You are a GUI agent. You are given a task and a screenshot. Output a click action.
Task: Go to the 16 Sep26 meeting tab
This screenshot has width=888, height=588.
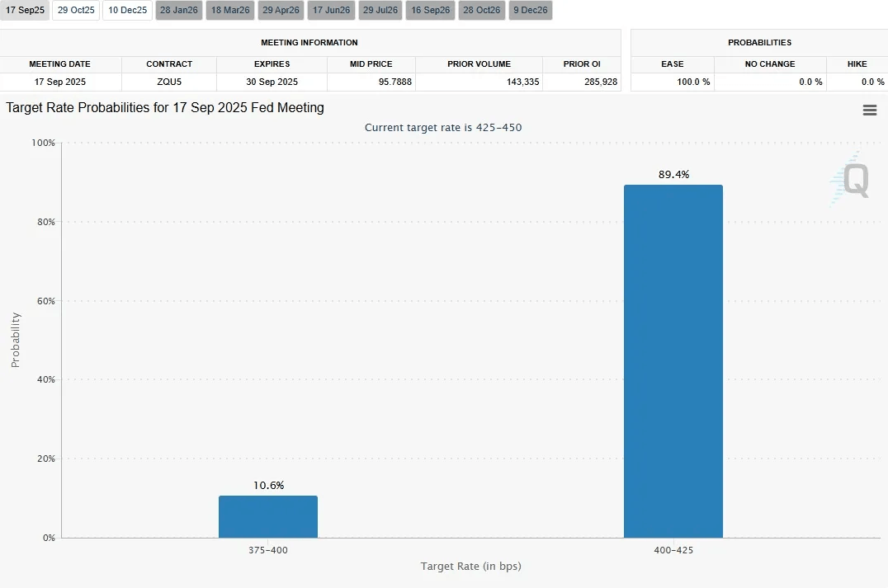430,11
